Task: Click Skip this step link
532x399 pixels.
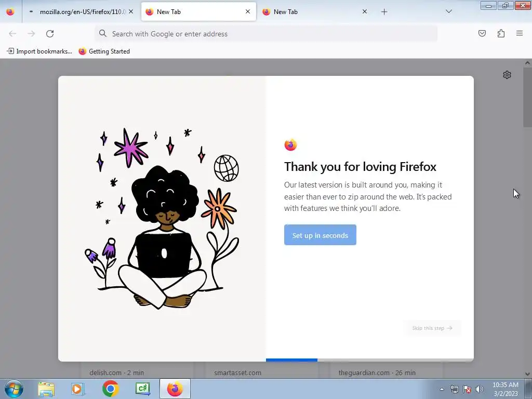Action: [x=432, y=328]
